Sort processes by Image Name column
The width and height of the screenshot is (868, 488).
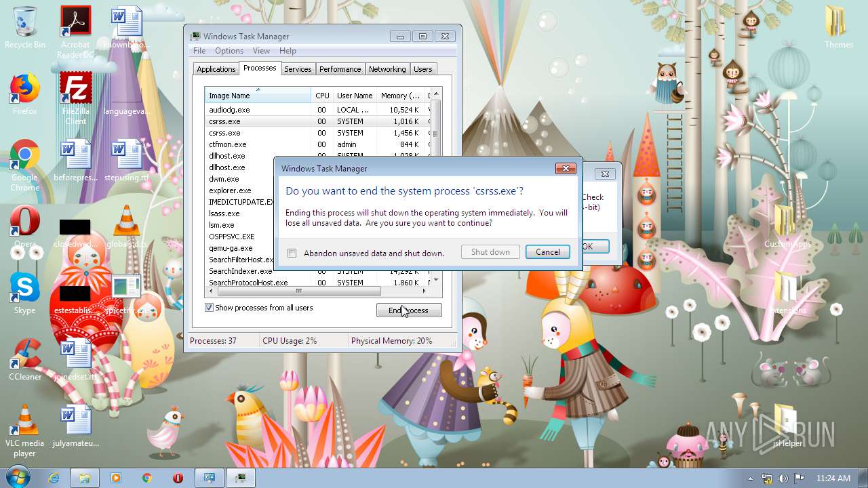tap(258, 96)
